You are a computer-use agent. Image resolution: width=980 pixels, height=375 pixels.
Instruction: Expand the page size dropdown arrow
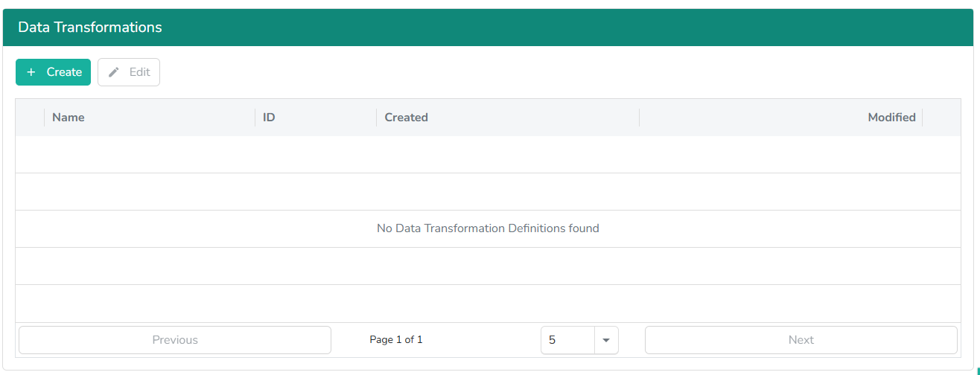606,340
